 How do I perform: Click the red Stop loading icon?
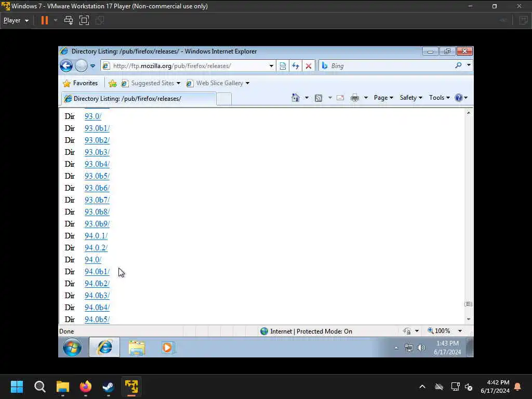point(309,66)
